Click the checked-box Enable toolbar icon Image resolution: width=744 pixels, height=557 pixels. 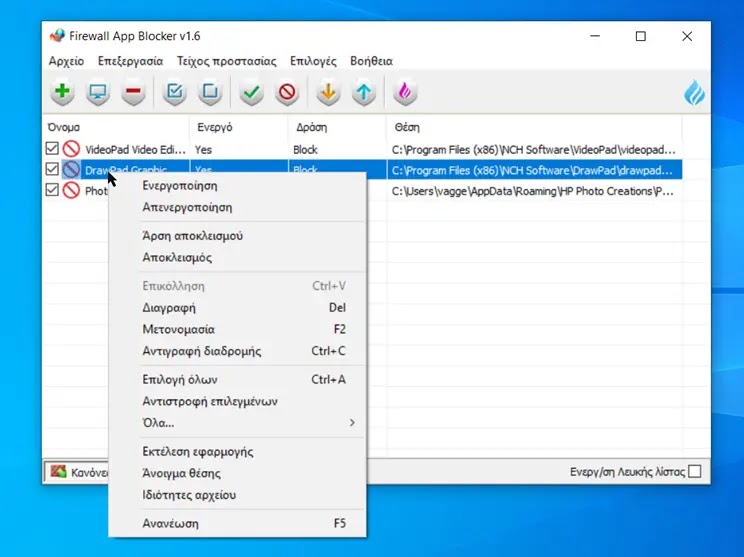(x=175, y=92)
